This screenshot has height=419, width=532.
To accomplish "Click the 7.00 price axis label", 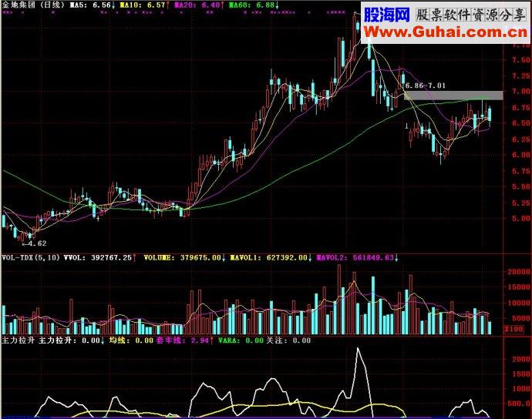I will 520,91.
